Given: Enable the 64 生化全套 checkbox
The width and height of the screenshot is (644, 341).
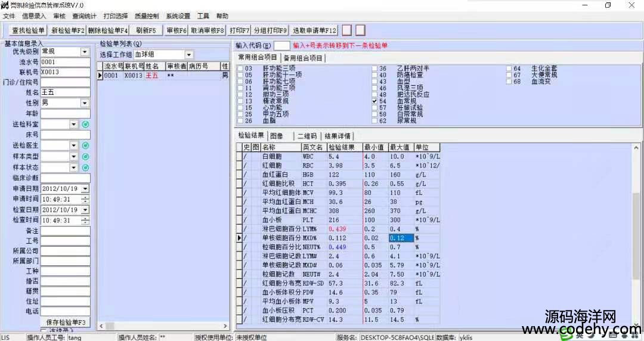Looking at the screenshot, I should [509, 69].
